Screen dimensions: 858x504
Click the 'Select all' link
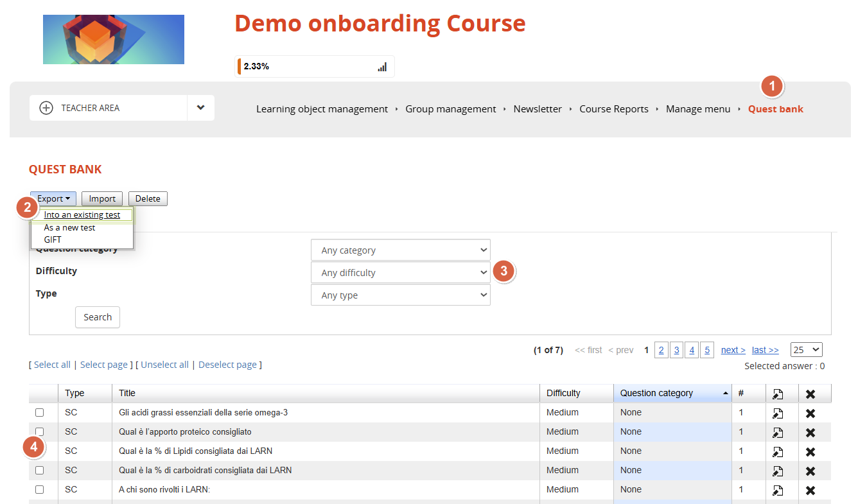pyautogui.click(x=52, y=365)
